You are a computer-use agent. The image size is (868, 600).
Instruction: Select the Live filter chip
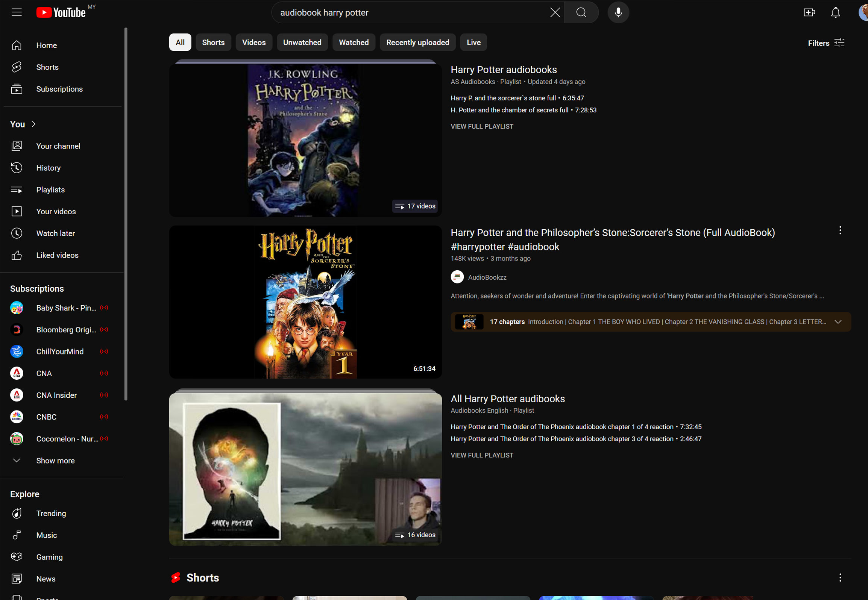tap(473, 42)
